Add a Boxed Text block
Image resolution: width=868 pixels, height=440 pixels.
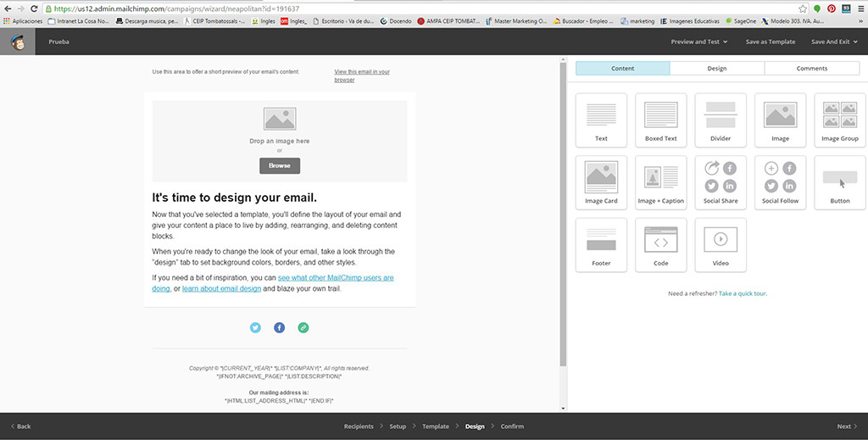coord(661,120)
